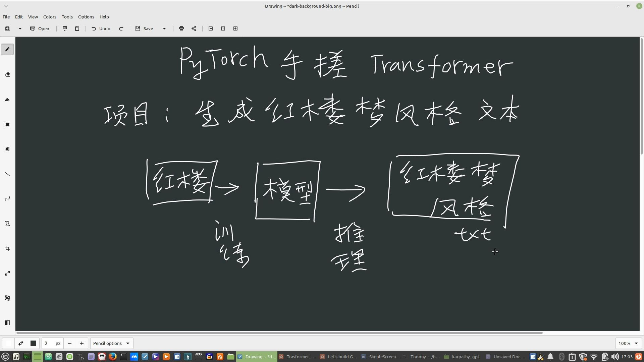
Task: Click the white primary color swatch
Action: [8, 343]
